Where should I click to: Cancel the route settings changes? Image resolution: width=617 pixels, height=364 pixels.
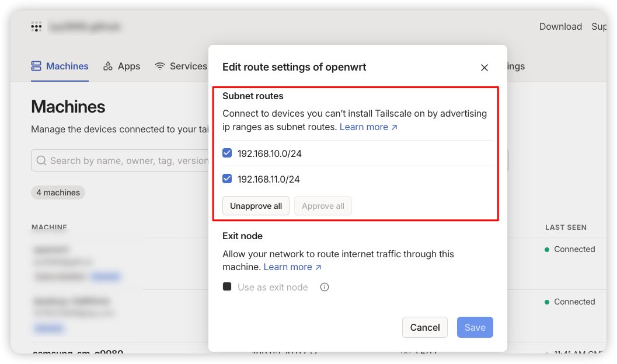click(x=424, y=327)
